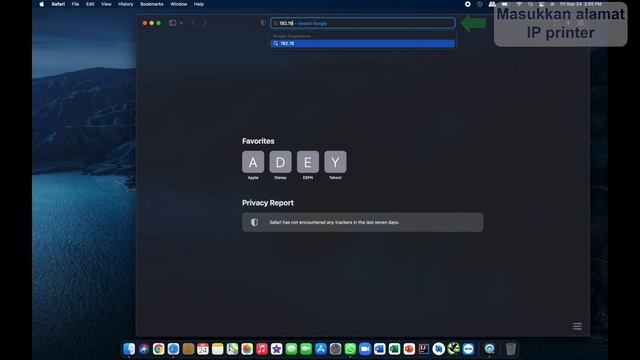Viewport: 640px width, 360px height.
Task: Open the Trash in the Dock
Action: tap(511, 349)
